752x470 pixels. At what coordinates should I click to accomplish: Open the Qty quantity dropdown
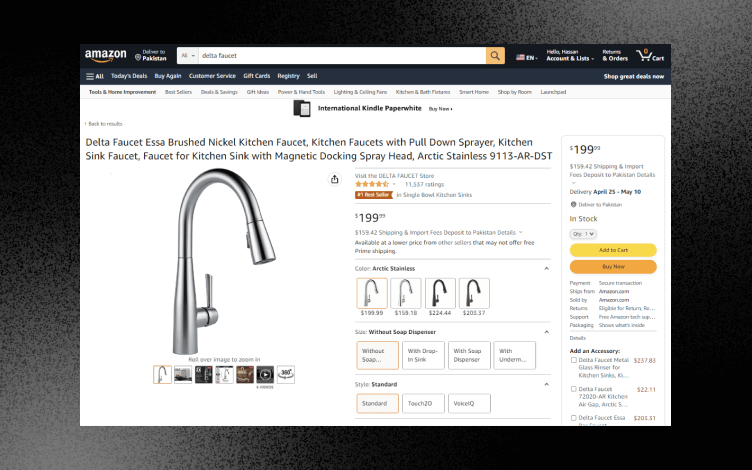583,234
